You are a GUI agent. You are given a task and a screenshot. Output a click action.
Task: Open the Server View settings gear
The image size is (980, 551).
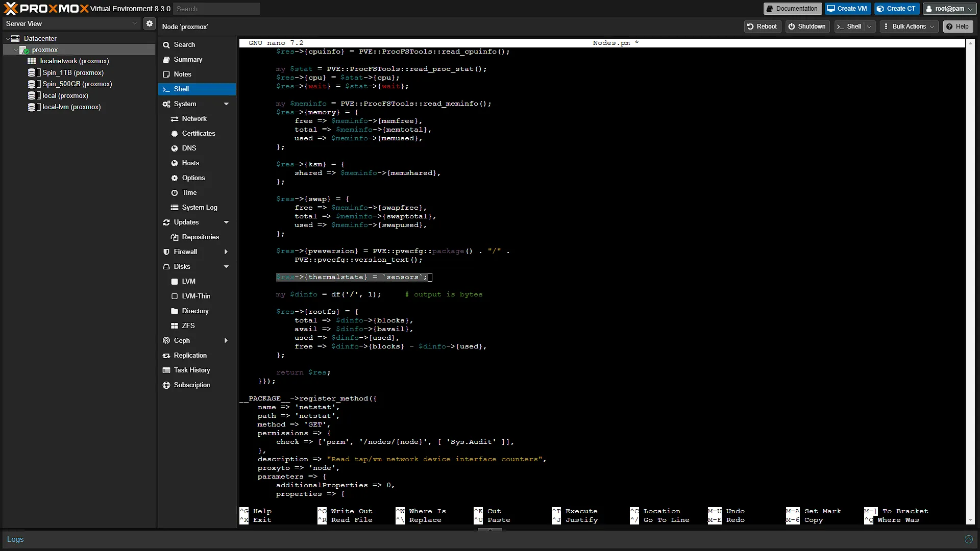tap(149, 23)
